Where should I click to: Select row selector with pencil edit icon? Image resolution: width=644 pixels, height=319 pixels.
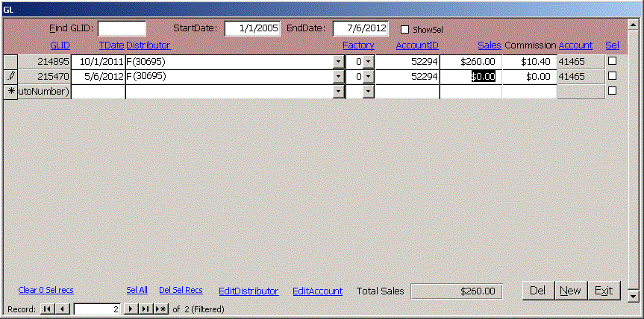tap(10, 76)
